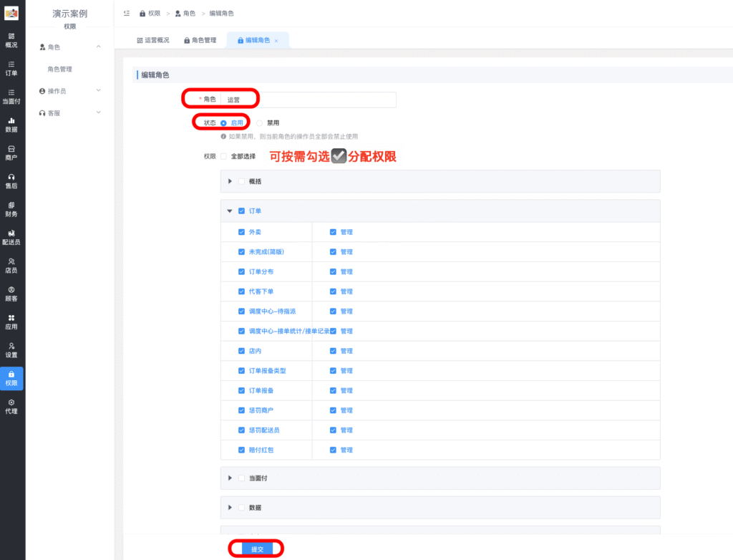
Task: Select the 设置 icon in the sidebar
Action: pos(11,349)
